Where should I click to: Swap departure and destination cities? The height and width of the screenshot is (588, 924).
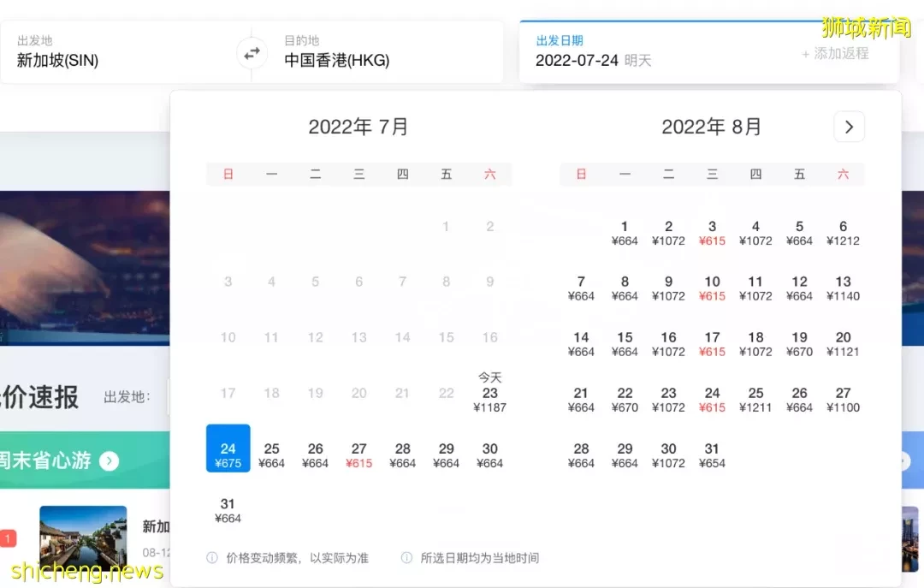tap(252, 54)
